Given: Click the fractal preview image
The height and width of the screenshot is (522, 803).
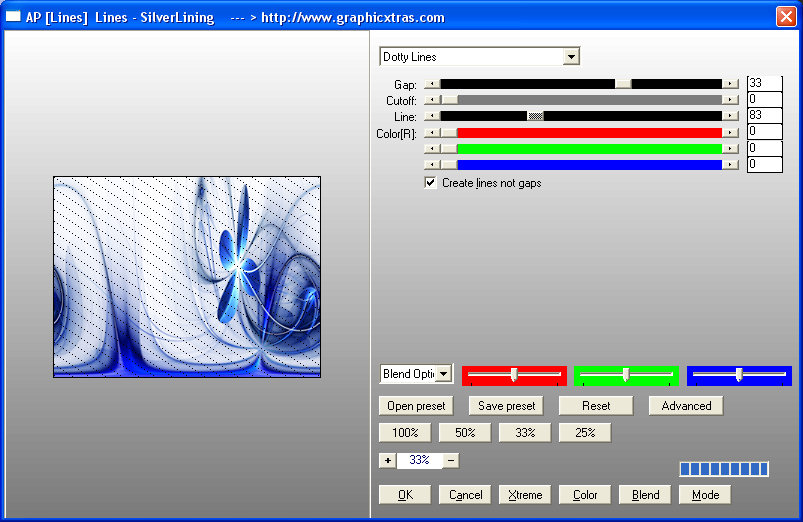Looking at the screenshot, I should coord(187,277).
